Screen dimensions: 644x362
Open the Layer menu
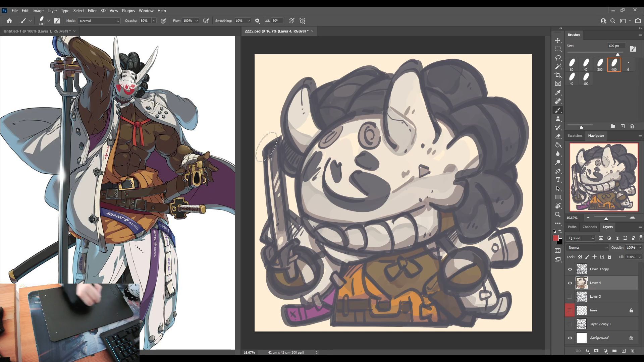pyautogui.click(x=52, y=11)
